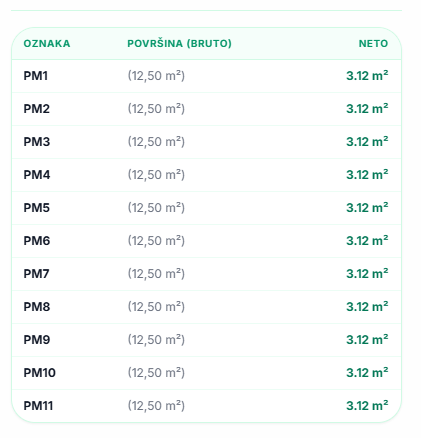Click the bruto area (12,50 m²) for PM10
This screenshot has width=421, height=438.
click(x=156, y=373)
